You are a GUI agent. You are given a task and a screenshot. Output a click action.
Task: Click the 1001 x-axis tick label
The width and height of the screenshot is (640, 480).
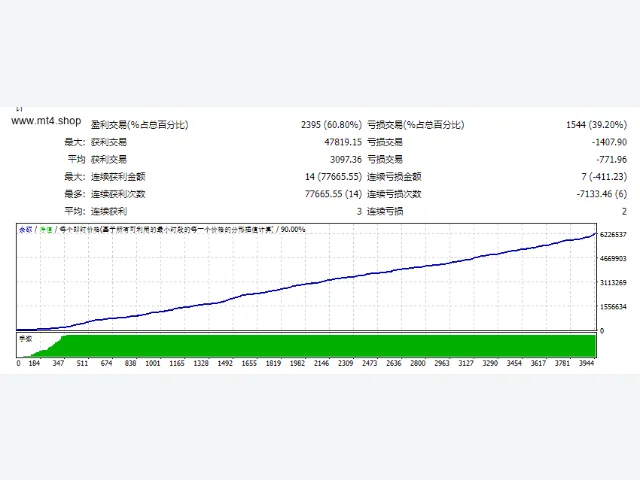coord(153,363)
